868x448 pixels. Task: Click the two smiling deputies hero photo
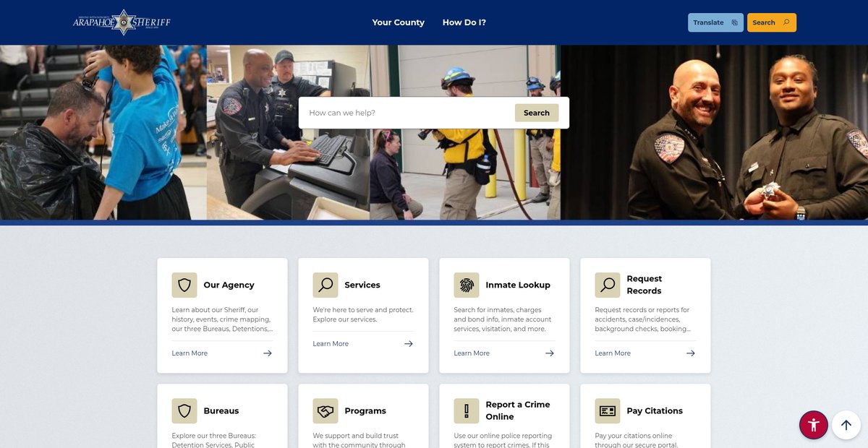click(x=714, y=132)
